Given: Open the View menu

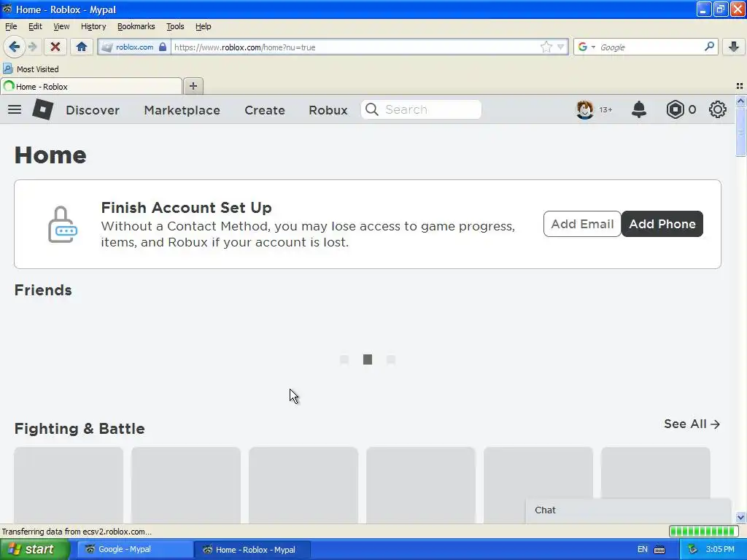Looking at the screenshot, I should 61,26.
